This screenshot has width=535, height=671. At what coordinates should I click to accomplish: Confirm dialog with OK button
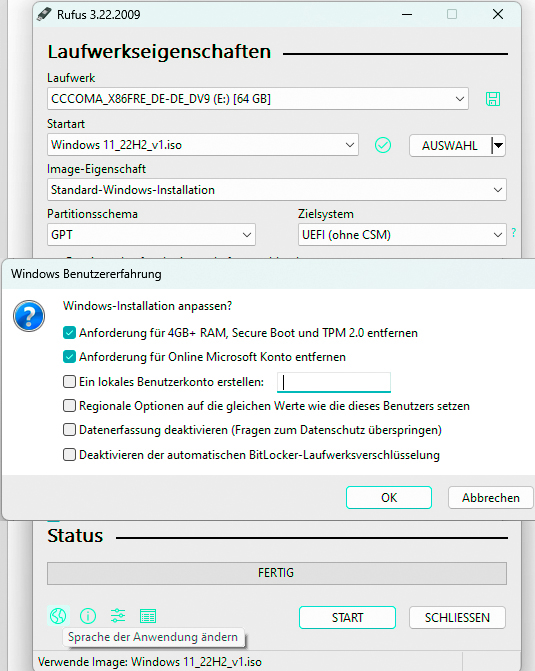point(389,498)
